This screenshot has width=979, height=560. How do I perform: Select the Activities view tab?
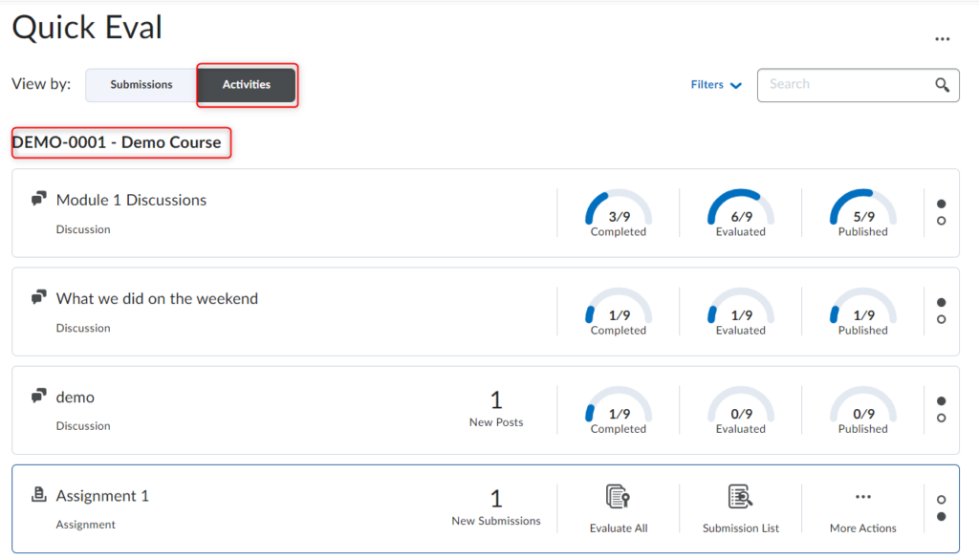coord(247,85)
